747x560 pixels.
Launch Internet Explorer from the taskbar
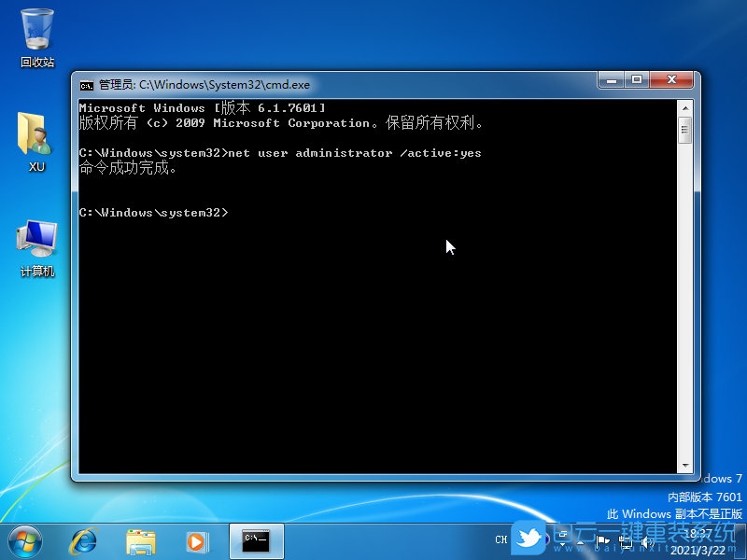coord(84,541)
